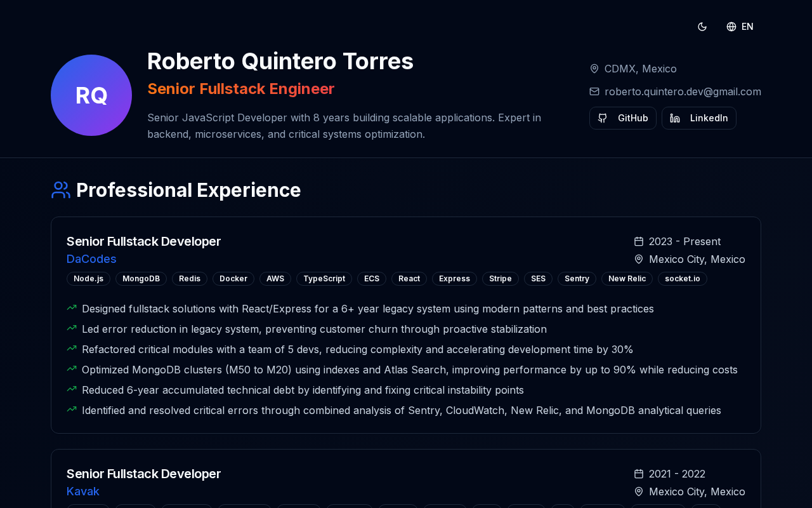812x508 pixels.
Task: Click the email envelope icon
Action: tap(594, 91)
